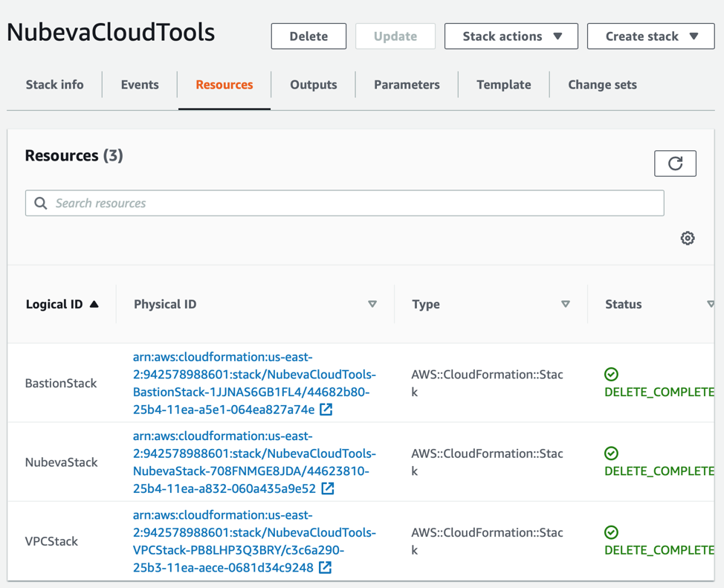The width and height of the screenshot is (724, 588).
Task: Click BastionStack logical ID cell
Action: tap(61, 383)
